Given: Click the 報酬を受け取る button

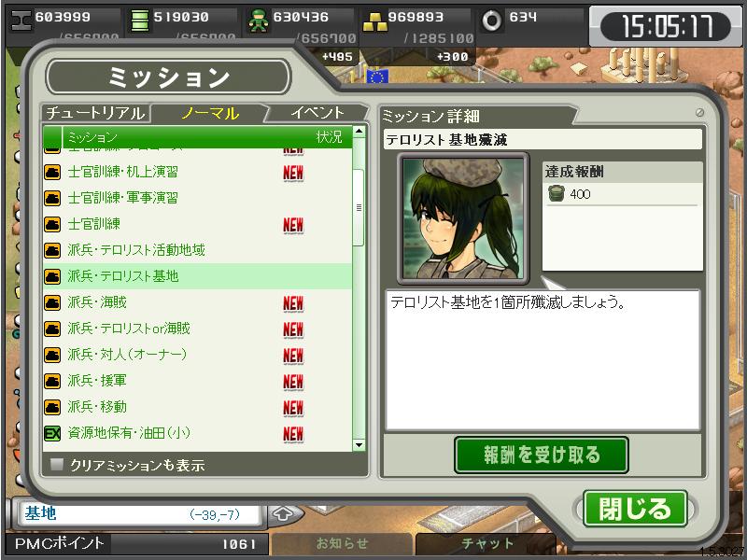Looking at the screenshot, I should coord(542,455).
